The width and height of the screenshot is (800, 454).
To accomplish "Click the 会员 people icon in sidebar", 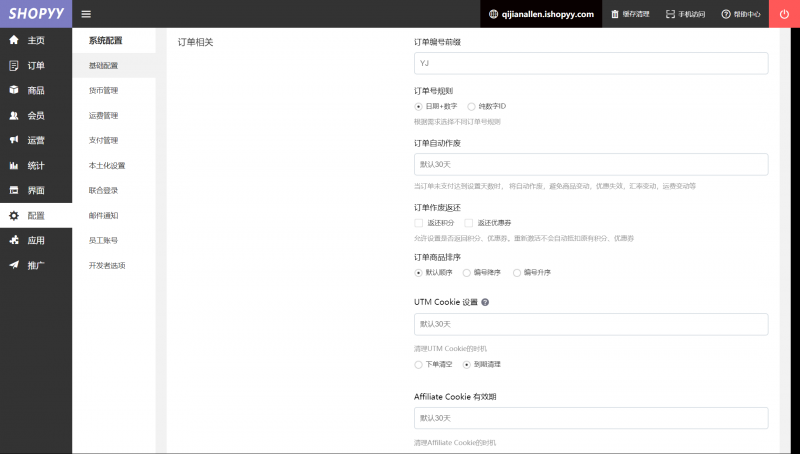I will point(14,115).
